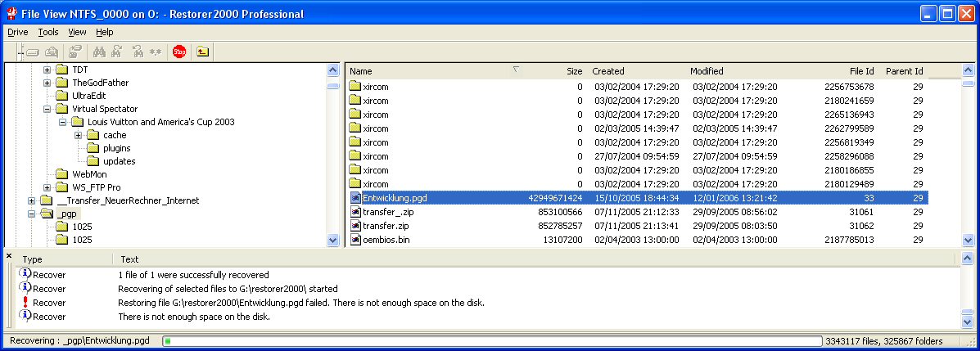Click the Up One Level folder icon
Screen dimensions: 980x351
pyautogui.click(x=202, y=52)
